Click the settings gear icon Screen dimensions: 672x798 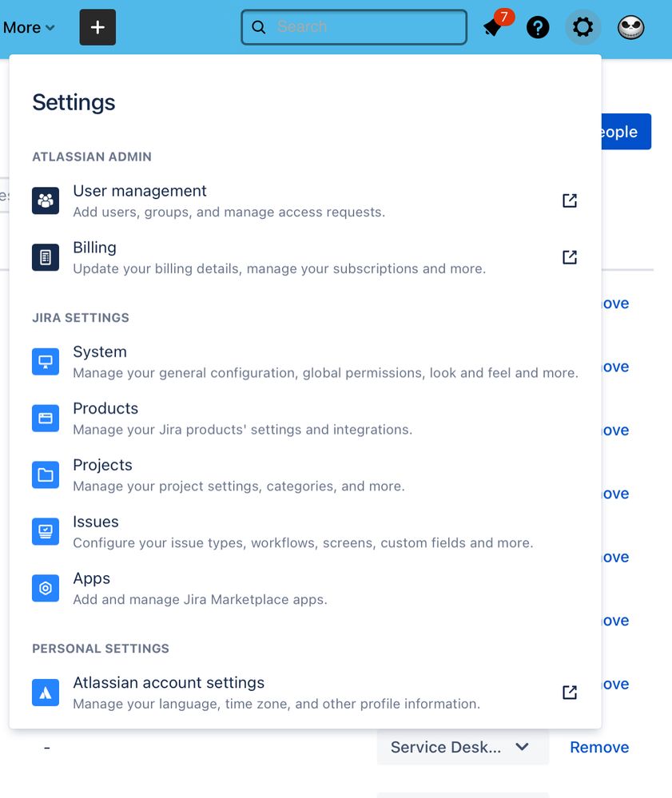[583, 27]
